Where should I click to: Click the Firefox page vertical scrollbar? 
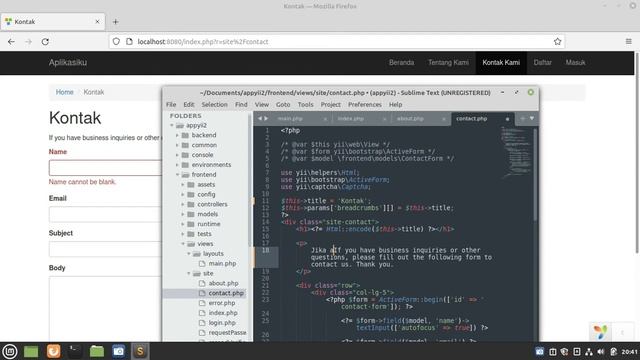(x=637, y=152)
